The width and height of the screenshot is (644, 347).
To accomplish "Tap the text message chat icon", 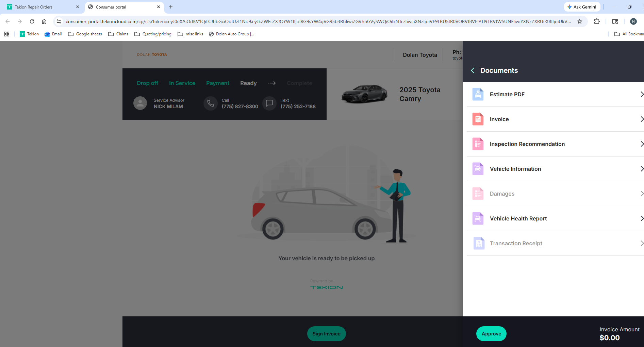I will 269,103.
